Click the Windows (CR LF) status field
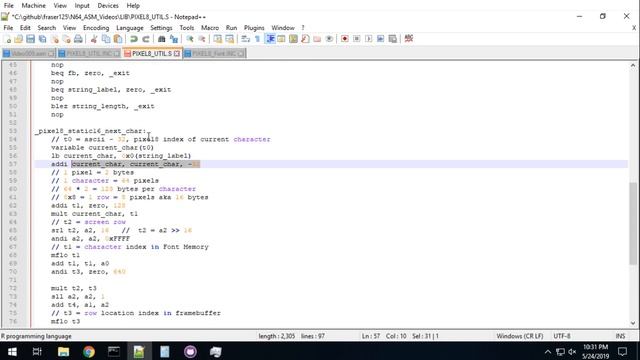This screenshot has height=360, width=640. coord(520,336)
